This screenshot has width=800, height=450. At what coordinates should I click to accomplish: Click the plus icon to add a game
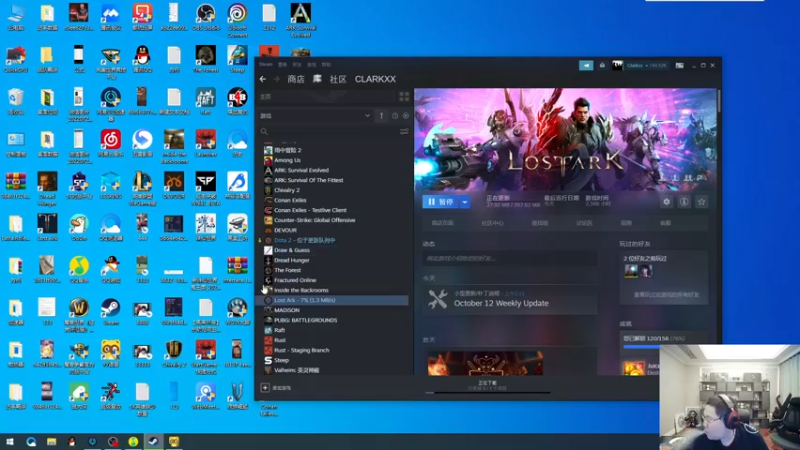point(265,388)
